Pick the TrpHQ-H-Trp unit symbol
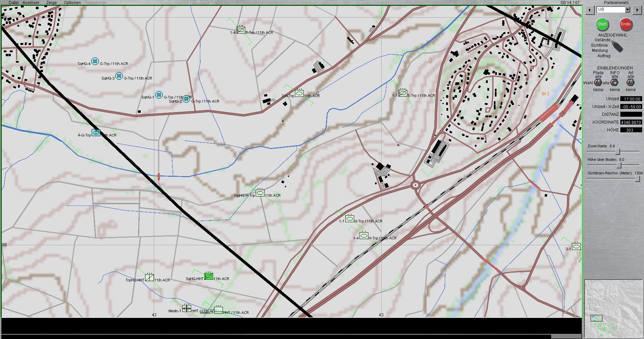This screenshot has width=644, height=339. pos(260,193)
